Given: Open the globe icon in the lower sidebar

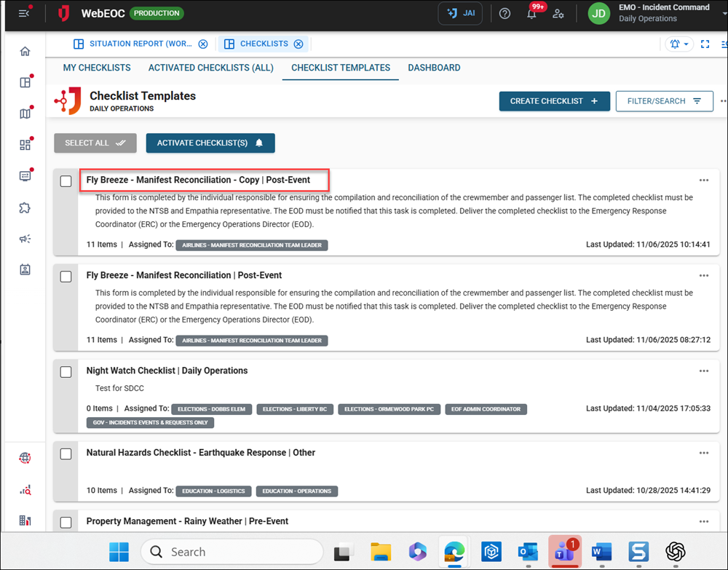Looking at the screenshot, I should 25,458.
